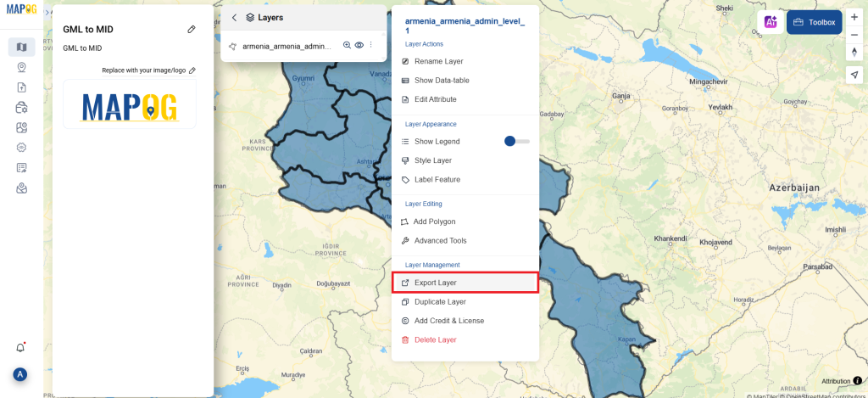Click the map zoom in plus button
This screenshot has width=868, height=398.
coord(854,18)
